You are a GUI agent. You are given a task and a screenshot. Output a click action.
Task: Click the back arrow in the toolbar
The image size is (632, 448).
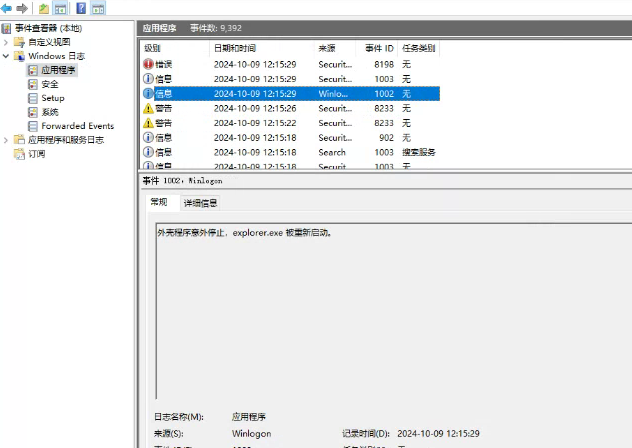(x=7, y=9)
